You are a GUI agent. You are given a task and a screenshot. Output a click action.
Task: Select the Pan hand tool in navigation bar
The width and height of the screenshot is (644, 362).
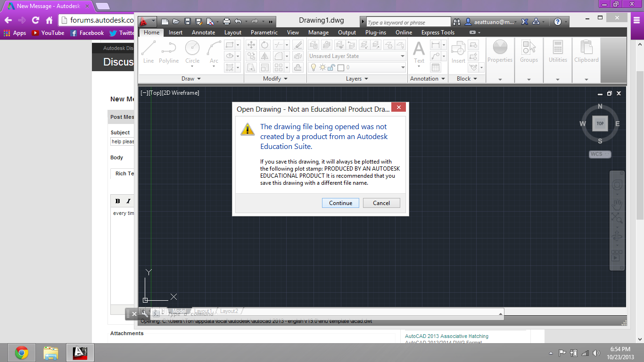tap(617, 204)
